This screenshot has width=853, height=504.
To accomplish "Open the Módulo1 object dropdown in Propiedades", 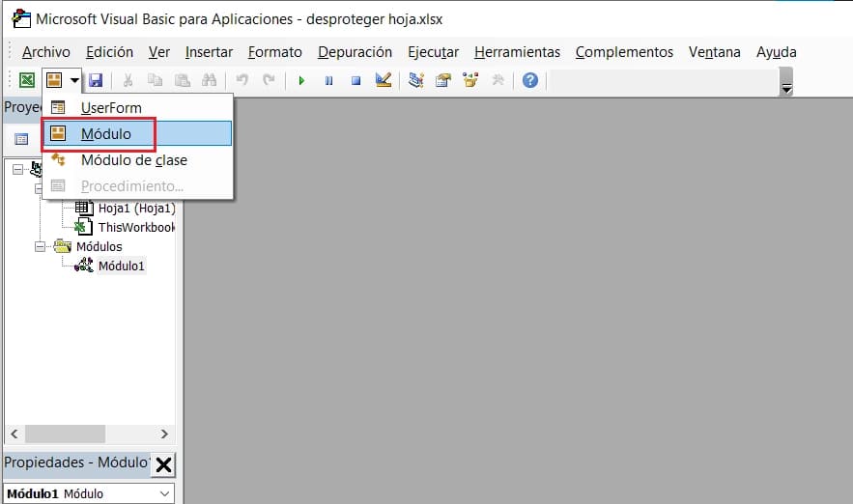I will (164, 493).
